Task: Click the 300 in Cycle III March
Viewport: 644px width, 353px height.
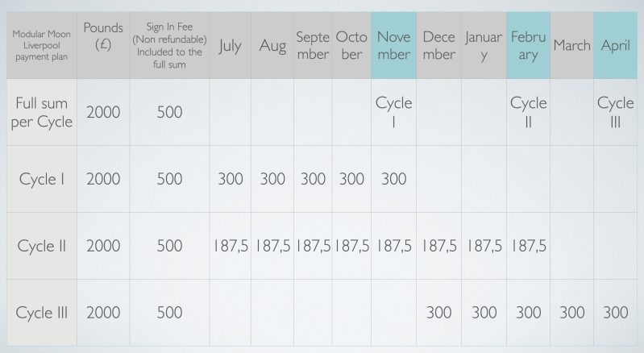Action: [x=571, y=312]
